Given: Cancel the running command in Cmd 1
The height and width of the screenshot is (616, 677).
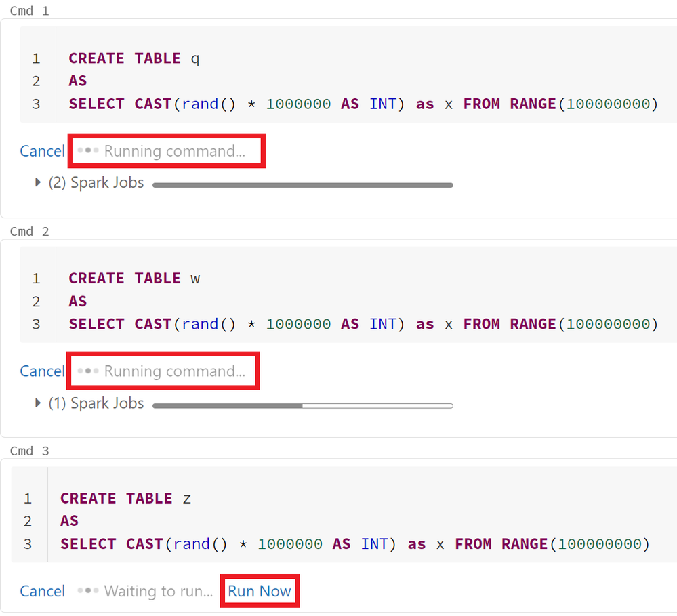Looking at the screenshot, I should click(42, 150).
